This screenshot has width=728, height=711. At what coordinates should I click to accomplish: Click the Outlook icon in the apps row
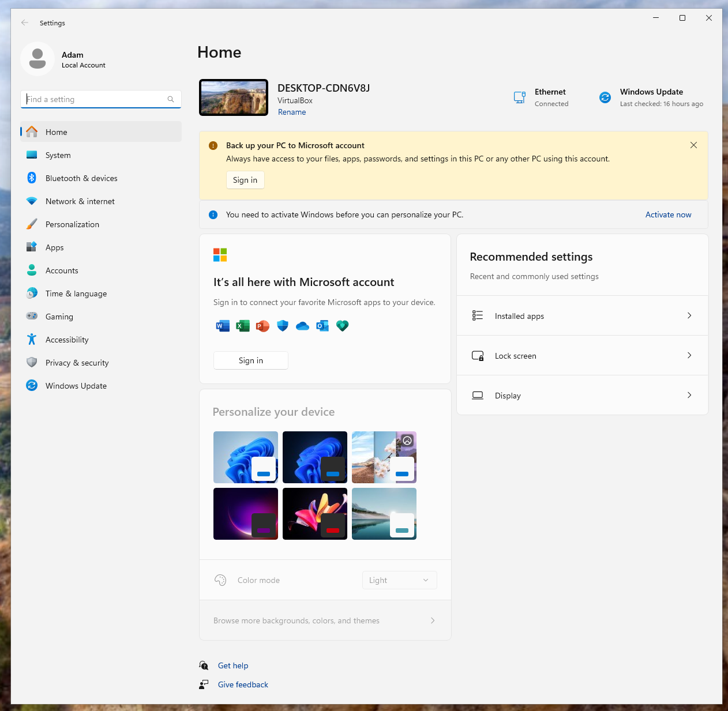pyautogui.click(x=322, y=326)
